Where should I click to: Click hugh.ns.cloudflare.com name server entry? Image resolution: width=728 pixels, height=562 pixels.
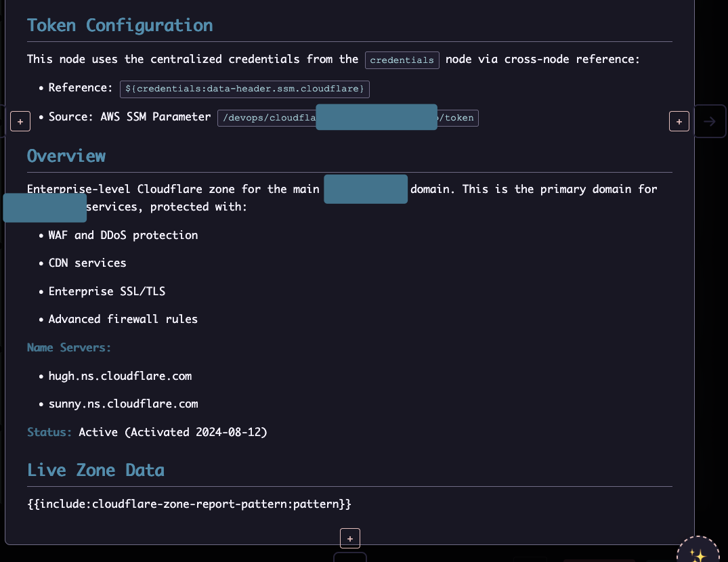click(120, 376)
